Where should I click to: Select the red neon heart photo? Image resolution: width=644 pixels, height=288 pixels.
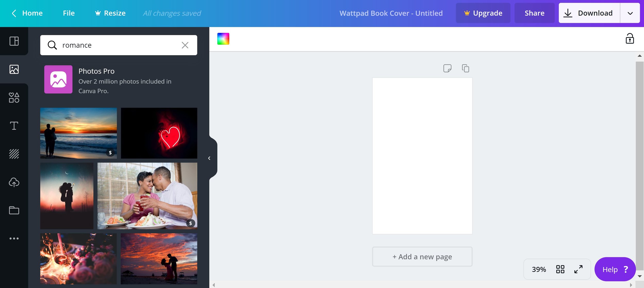(159, 133)
